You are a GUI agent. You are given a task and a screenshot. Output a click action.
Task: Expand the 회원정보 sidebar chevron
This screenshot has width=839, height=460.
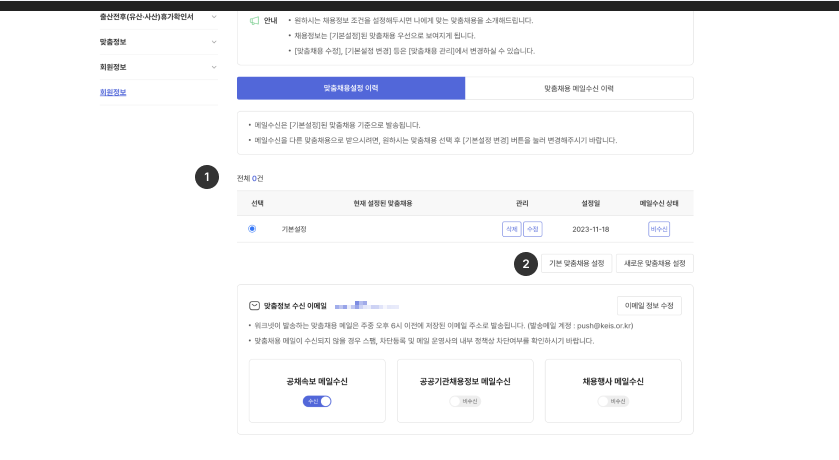[x=214, y=67]
